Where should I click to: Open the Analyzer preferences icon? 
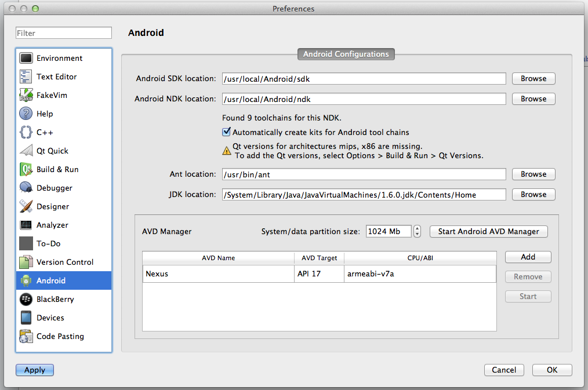coord(26,225)
